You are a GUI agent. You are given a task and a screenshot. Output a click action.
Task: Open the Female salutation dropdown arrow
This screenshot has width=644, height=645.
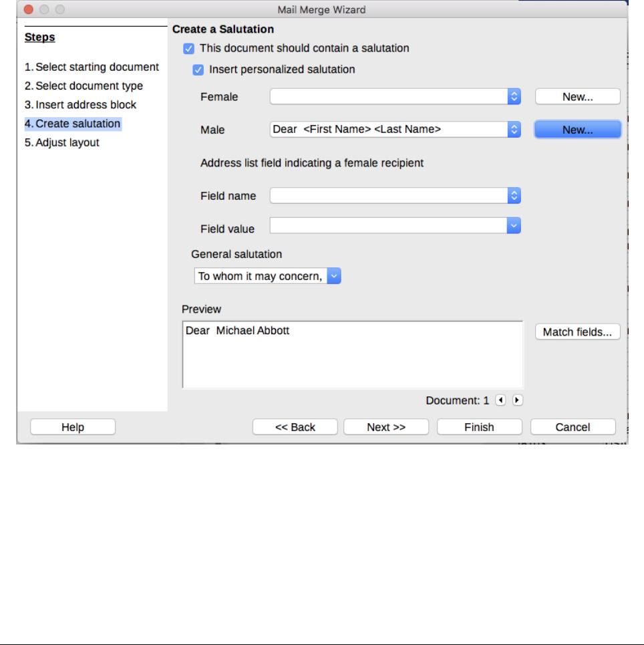514,96
